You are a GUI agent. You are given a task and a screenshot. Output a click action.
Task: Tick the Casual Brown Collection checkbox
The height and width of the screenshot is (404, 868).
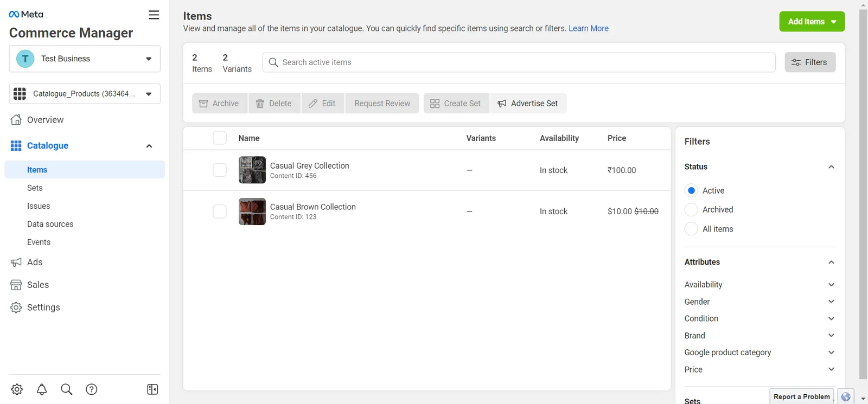click(220, 211)
